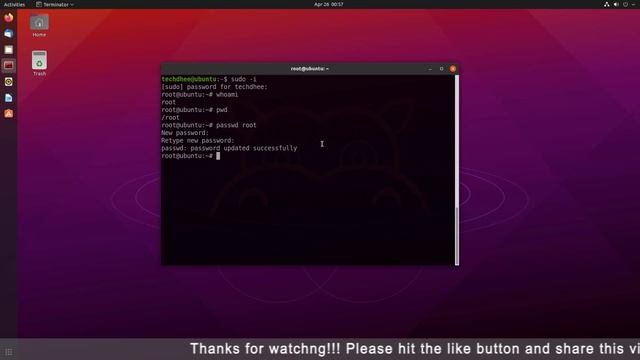Image resolution: width=640 pixels, height=360 pixels.
Task: Launch LibreOffice Writer from the dock
Action: [x=9, y=98]
